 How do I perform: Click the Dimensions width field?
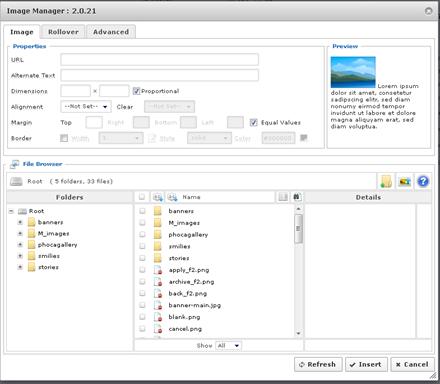pos(75,91)
